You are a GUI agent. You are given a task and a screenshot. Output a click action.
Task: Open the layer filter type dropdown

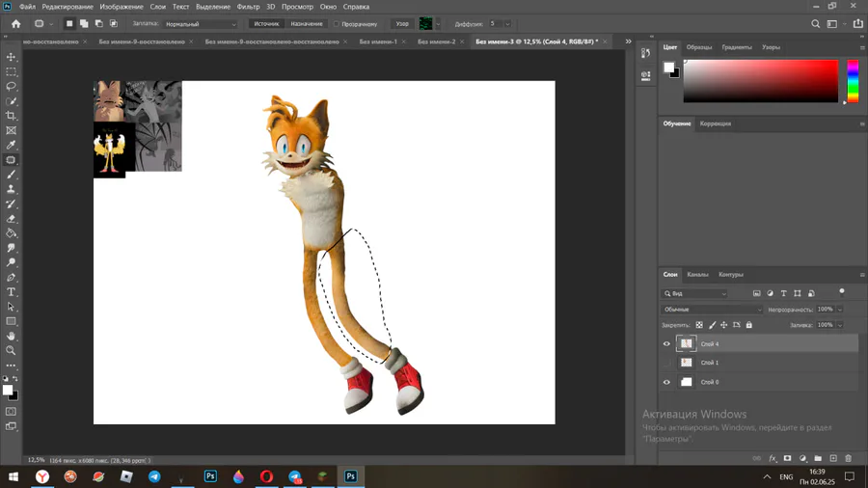694,294
